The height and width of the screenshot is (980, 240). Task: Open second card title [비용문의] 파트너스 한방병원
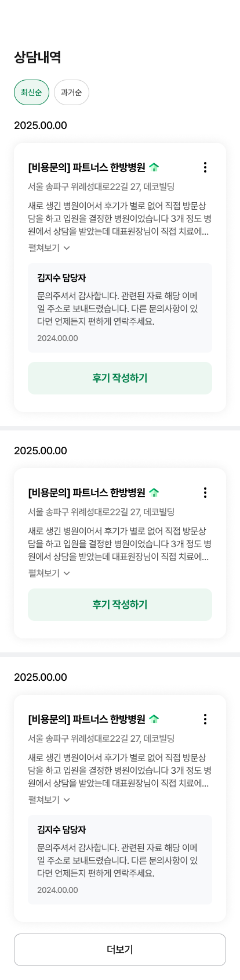(86, 493)
